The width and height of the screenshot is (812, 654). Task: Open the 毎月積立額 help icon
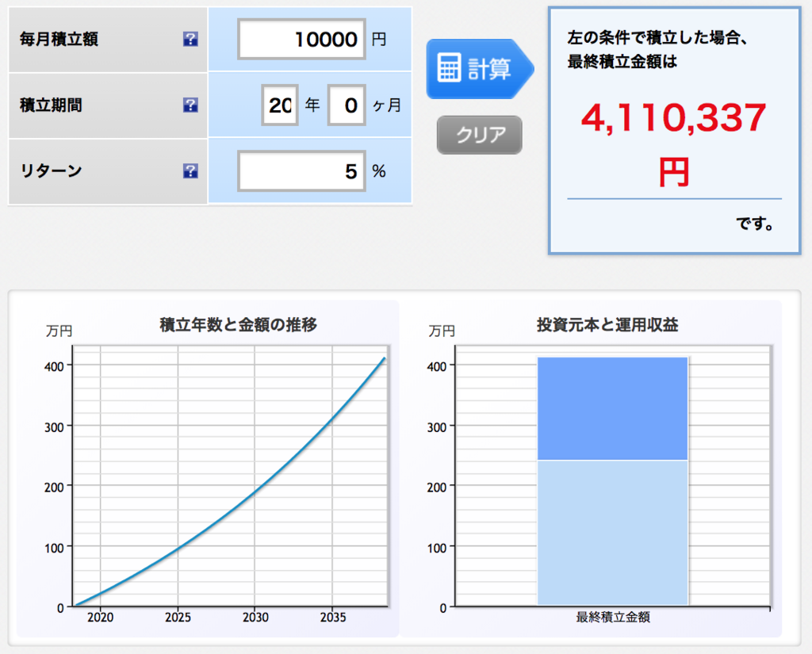point(190,40)
